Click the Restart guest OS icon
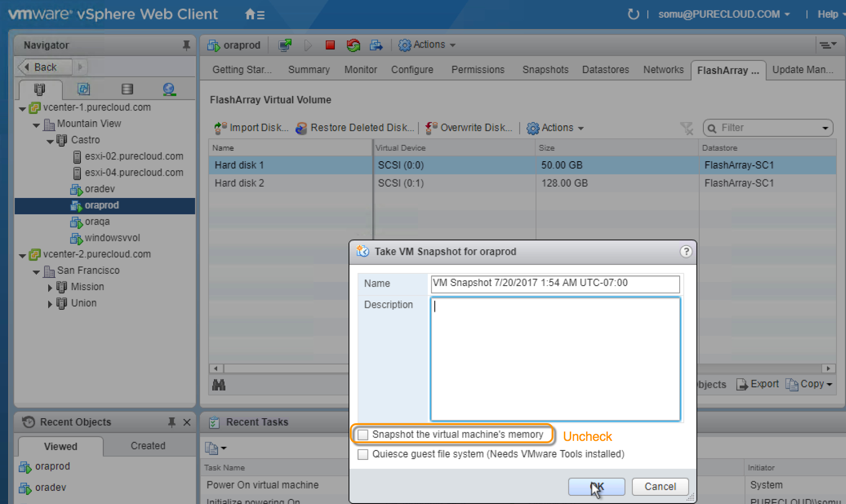The width and height of the screenshot is (846, 504). [x=353, y=45]
